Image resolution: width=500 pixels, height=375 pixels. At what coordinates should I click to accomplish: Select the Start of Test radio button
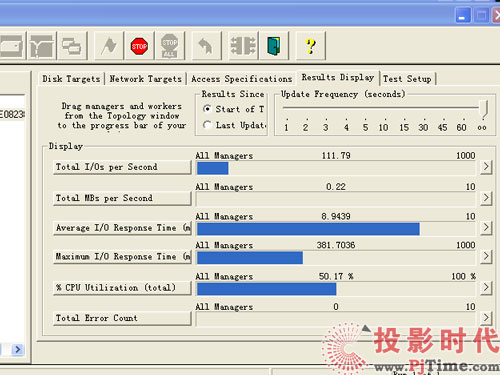pos(207,109)
